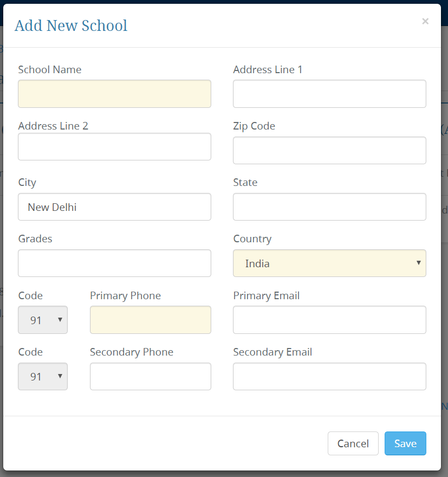Select the Secondary Phone input box
The image size is (448, 477).
(x=151, y=376)
